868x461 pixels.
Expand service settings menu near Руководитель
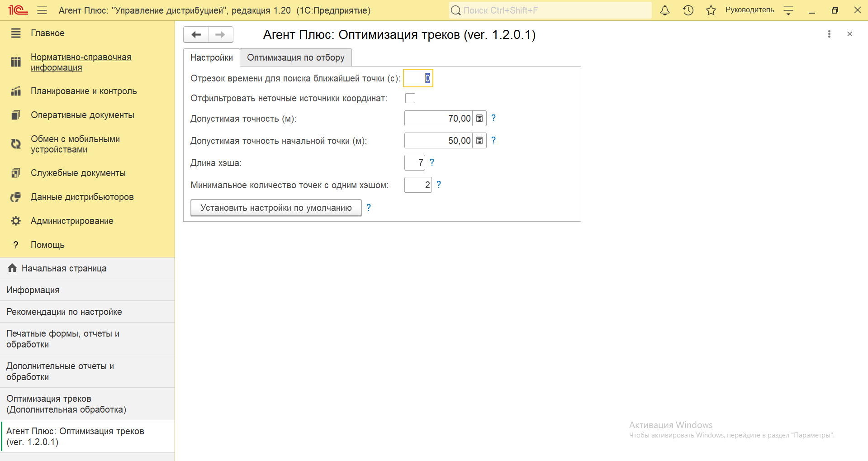[x=788, y=10]
